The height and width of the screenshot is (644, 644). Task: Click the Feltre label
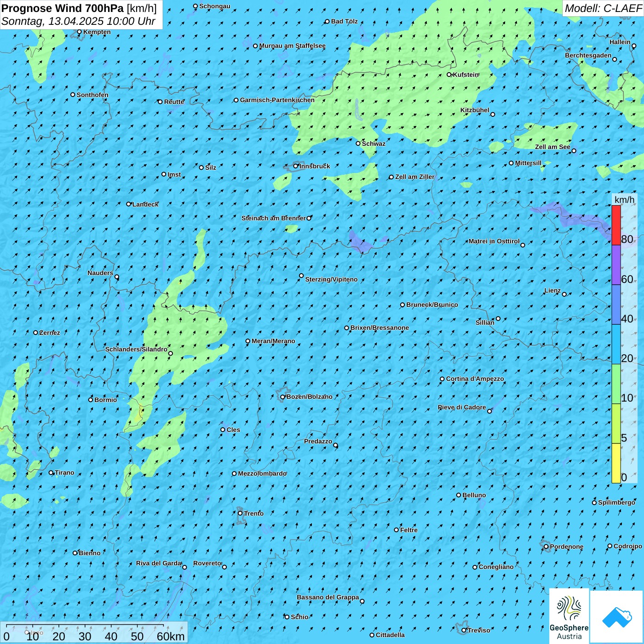click(x=409, y=530)
